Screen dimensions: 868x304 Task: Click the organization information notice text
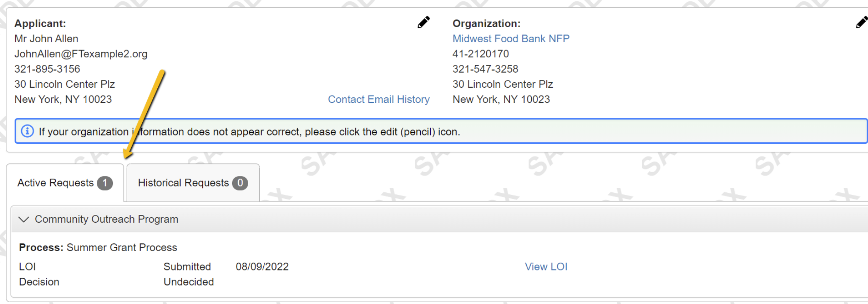pyautogui.click(x=249, y=132)
